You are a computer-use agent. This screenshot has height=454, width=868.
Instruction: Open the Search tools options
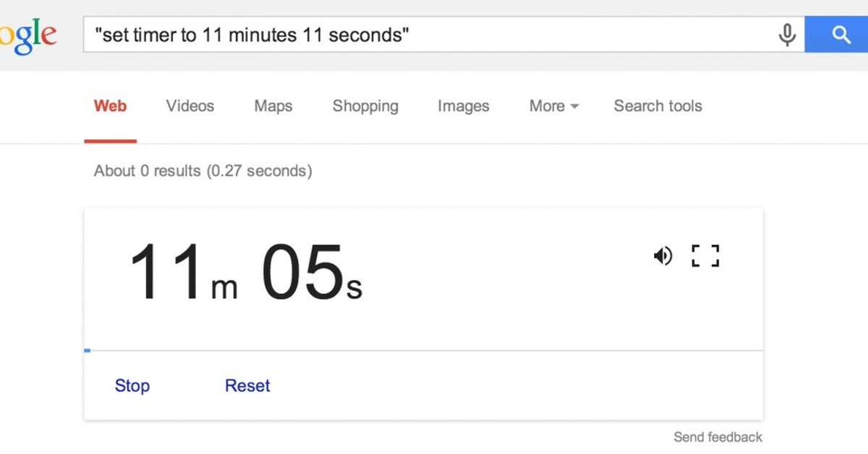click(658, 106)
